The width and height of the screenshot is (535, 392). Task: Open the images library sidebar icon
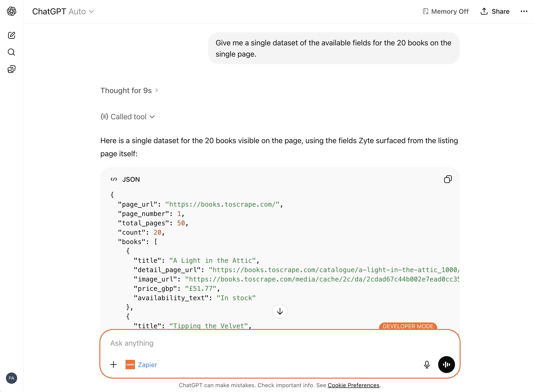pos(11,69)
